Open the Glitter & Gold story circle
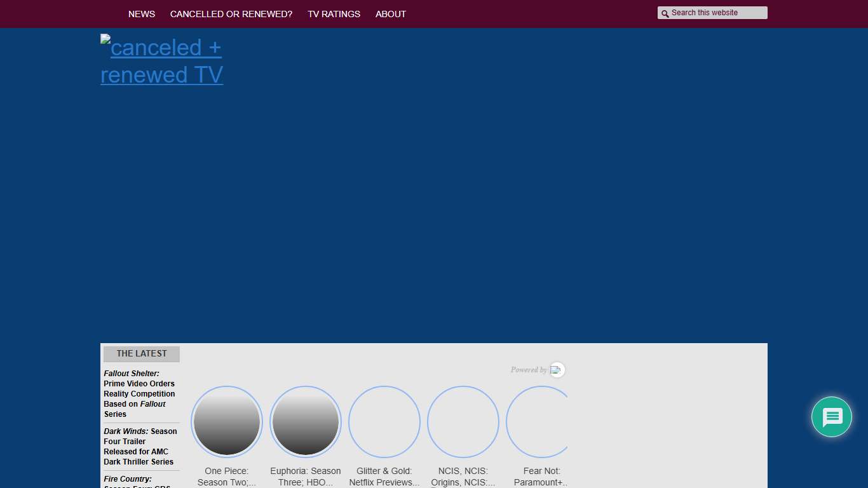Viewport: 868px width, 488px height. 384,422
